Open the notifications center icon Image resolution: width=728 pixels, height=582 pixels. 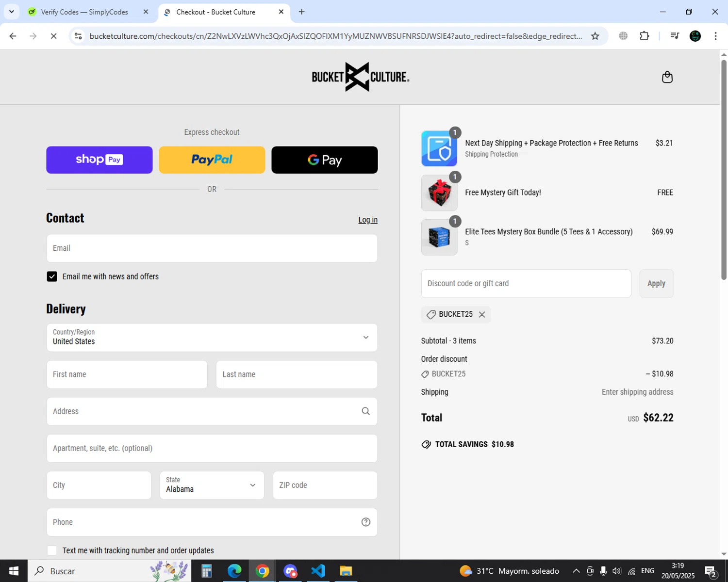[x=710, y=571]
